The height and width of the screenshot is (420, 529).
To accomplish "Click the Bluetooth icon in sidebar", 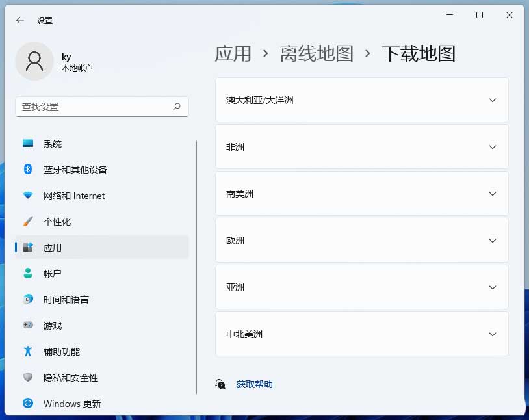I will [x=28, y=170].
